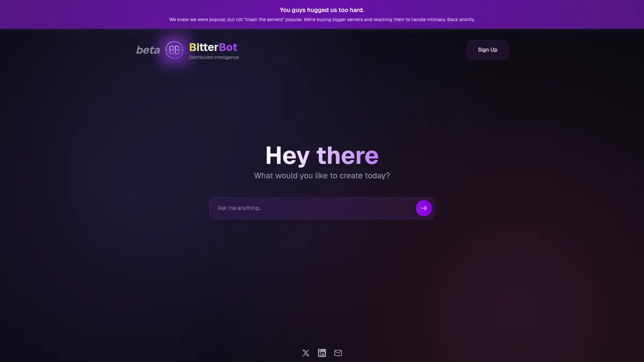Click 'Distributed Intelligence' tagline under logo
The image size is (644, 362).
214,57
